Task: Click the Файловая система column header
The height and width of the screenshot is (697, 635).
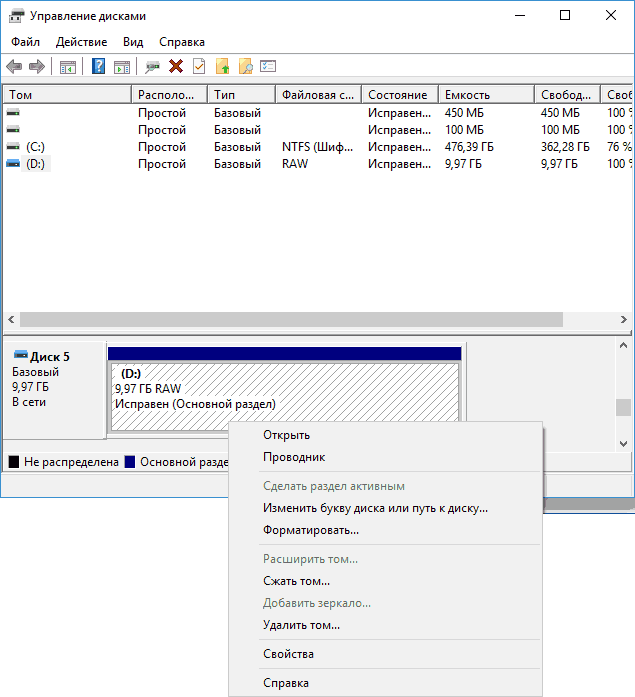Action: click(x=318, y=94)
